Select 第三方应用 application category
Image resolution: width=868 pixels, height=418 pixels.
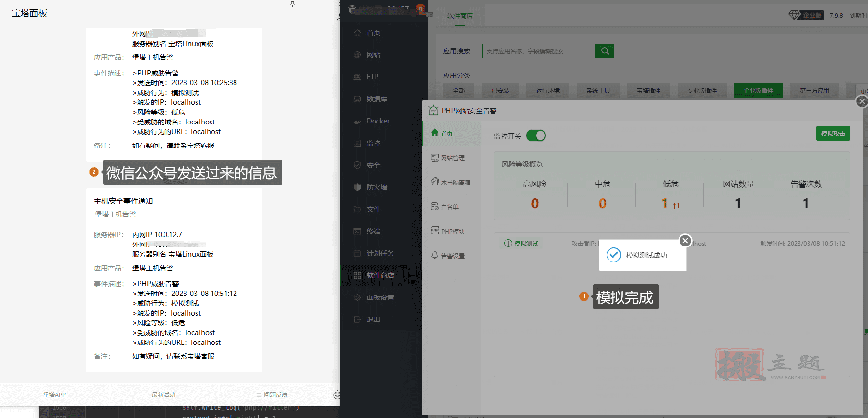815,90
